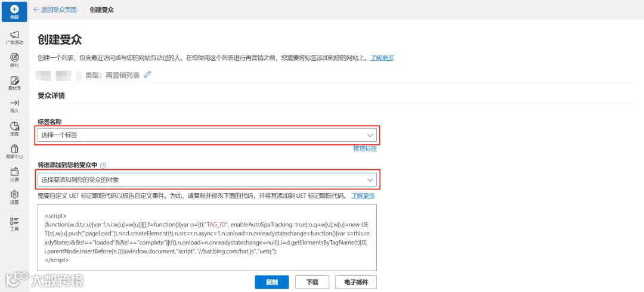Click the chevron of 标签名称 dropdown
644x292 pixels.
[x=370, y=135]
